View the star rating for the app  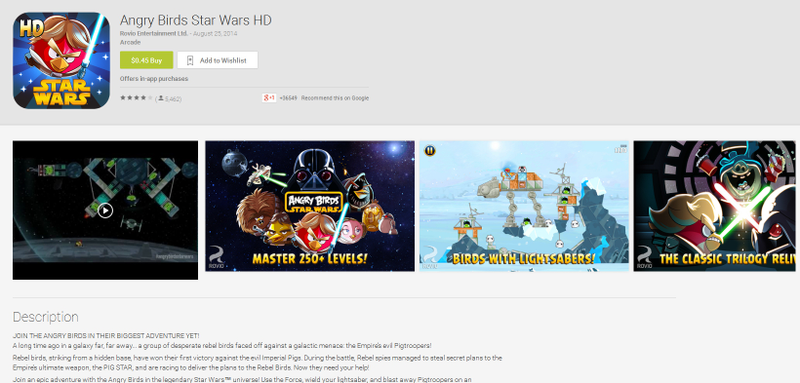[136, 97]
